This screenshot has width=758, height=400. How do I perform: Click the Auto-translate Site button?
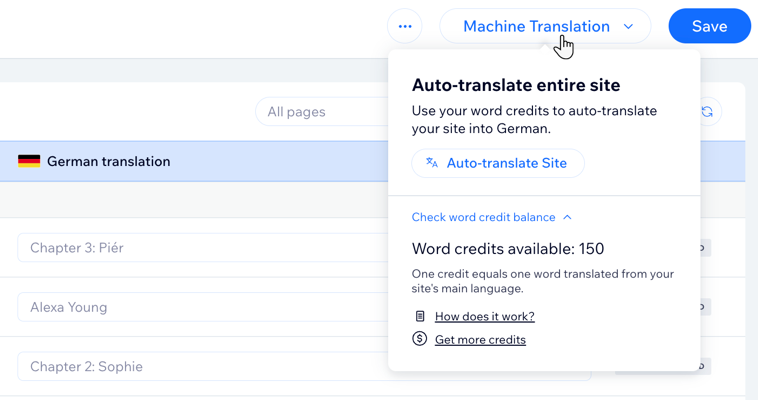498,163
